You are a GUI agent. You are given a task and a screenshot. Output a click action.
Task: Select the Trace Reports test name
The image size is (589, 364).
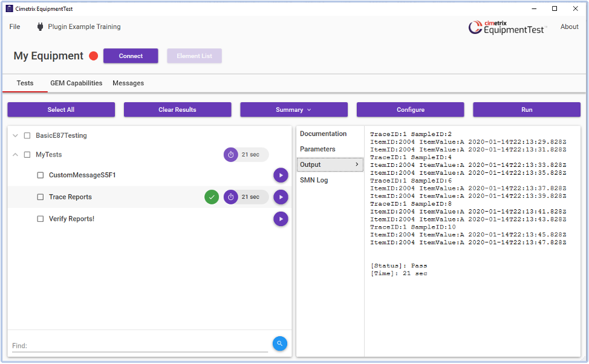[x=70, y=197]
